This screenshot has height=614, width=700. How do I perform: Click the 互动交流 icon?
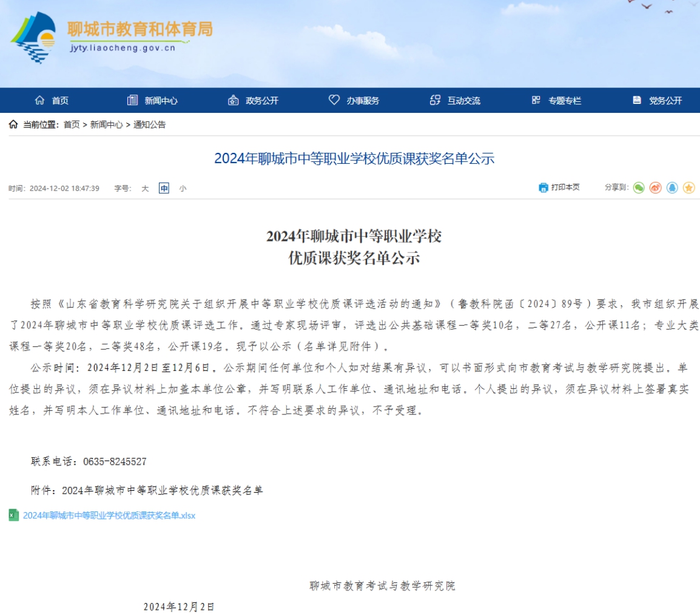click(x=435, y=100)
